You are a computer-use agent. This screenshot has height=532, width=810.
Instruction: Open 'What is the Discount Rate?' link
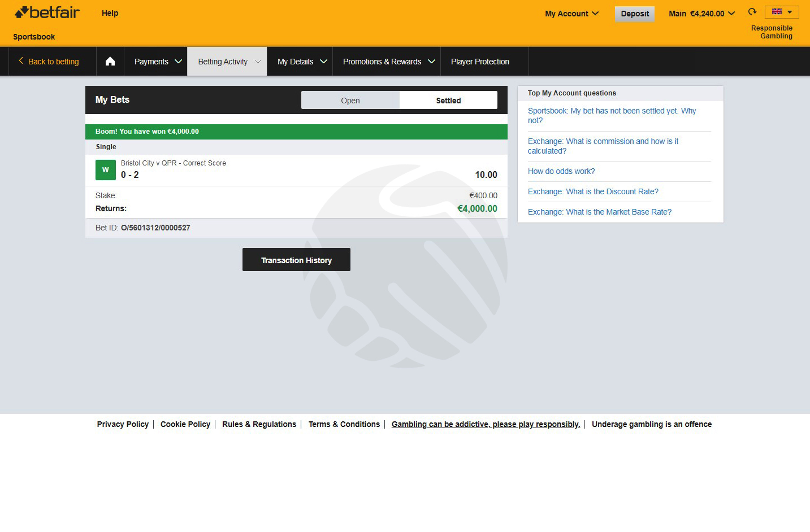point(593,191)
